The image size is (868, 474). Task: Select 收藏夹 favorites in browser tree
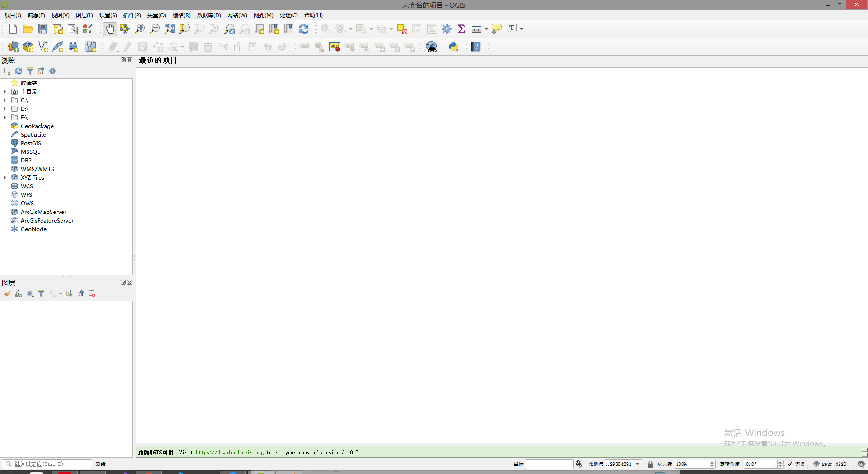tap(29, 83)
